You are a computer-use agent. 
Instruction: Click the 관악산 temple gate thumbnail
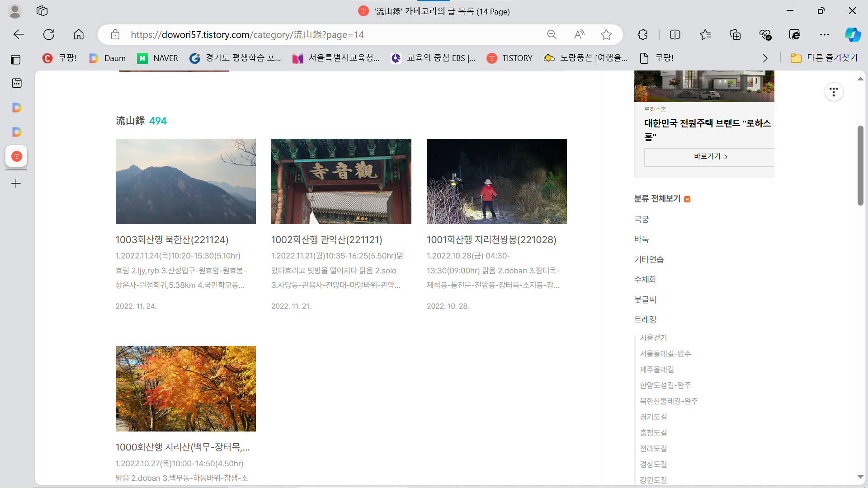coord(341,181)
